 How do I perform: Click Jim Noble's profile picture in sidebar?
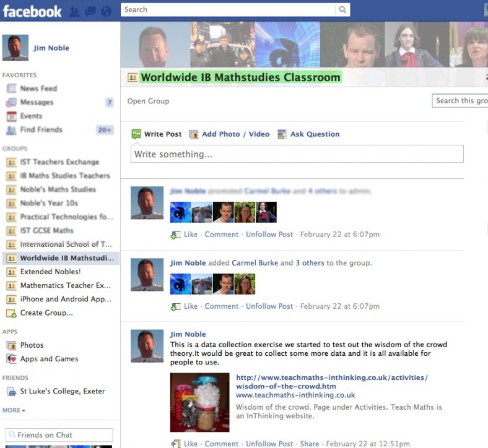(15, 48)
